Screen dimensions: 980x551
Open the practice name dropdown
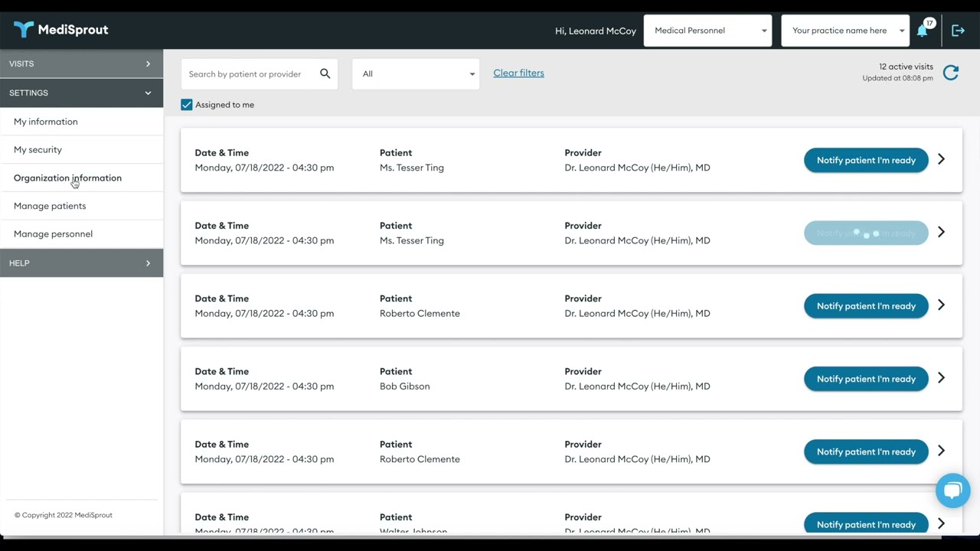click(x=845, y=31)
